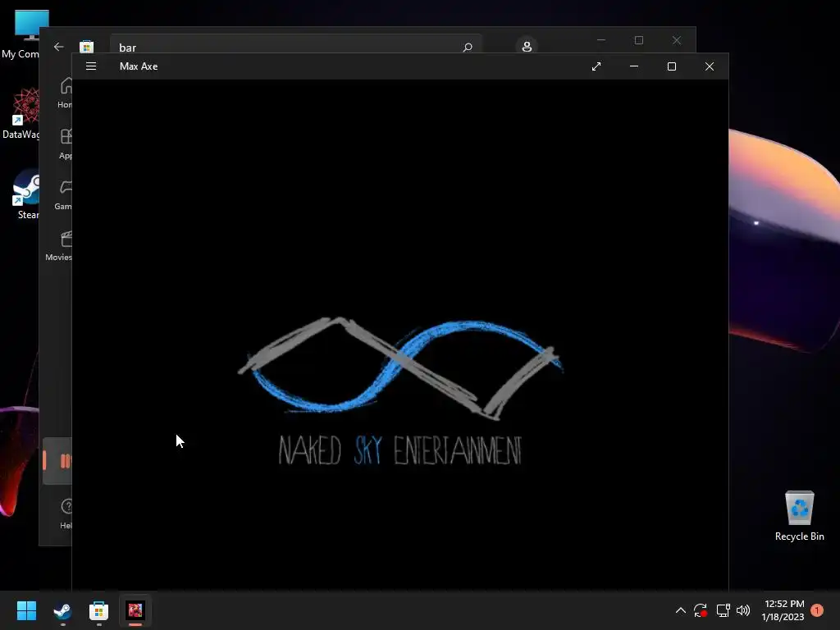Open the Store user account icon
Image resolution: width=840 pixels, height=630 pixels.
(x=527, y=47)
